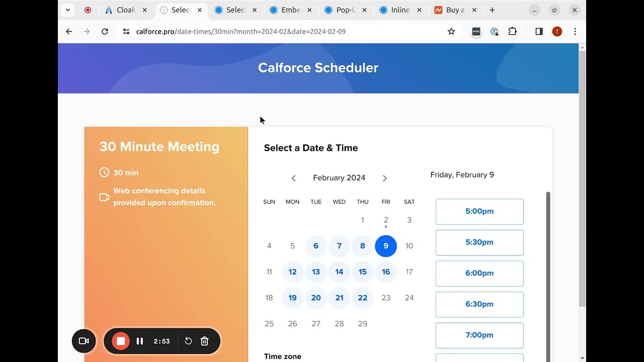This screenshot has height=362, width=644.
Task: Go to previous month in calendar
Action: [x=293, y=178]
